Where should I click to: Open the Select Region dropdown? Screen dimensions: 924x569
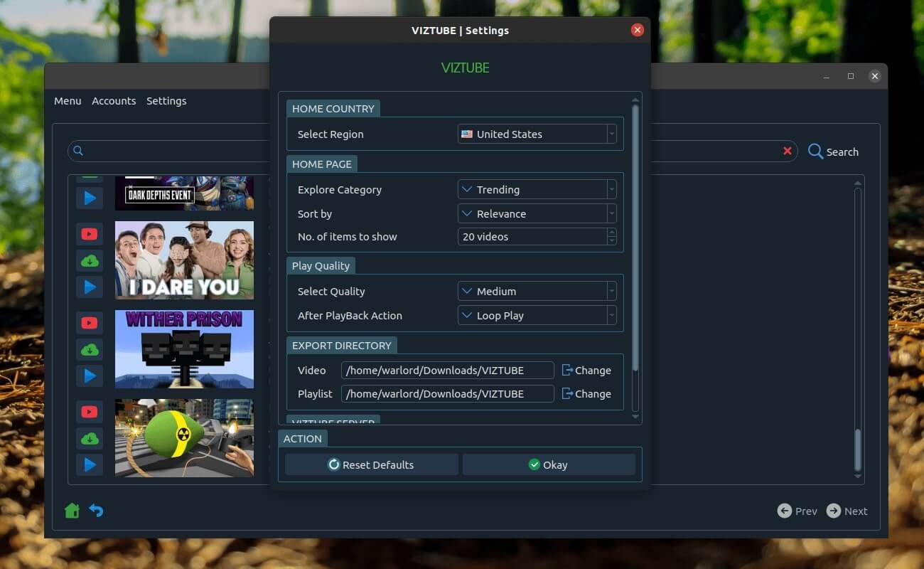[x=537, y=134]
